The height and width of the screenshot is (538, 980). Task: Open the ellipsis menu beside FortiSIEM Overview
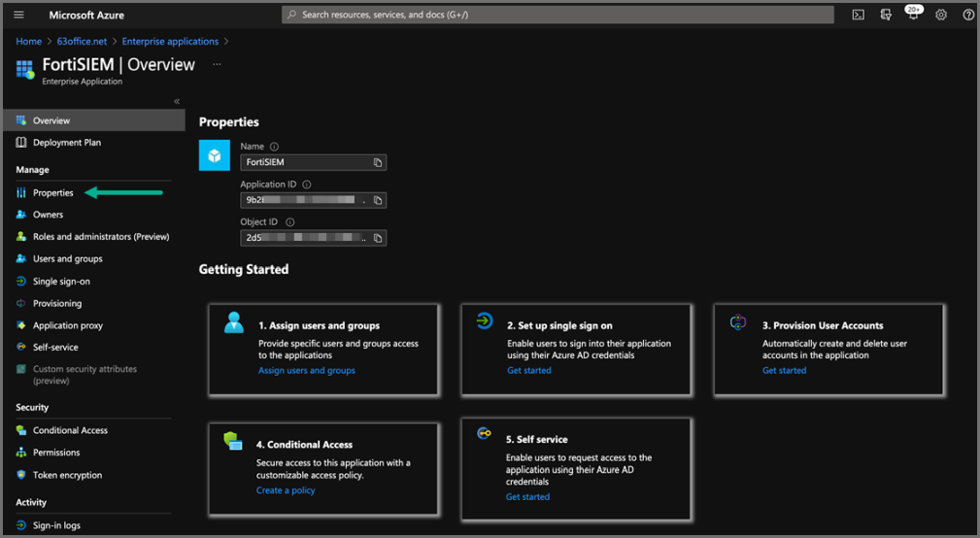(x=217, y=65)
